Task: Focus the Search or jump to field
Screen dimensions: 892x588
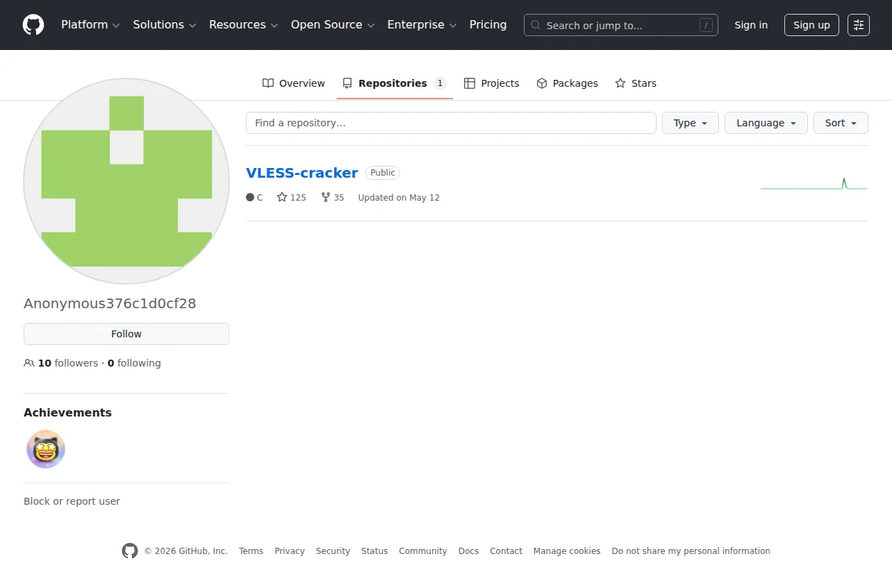Action: pyautogui.click(x=621, y=25)
